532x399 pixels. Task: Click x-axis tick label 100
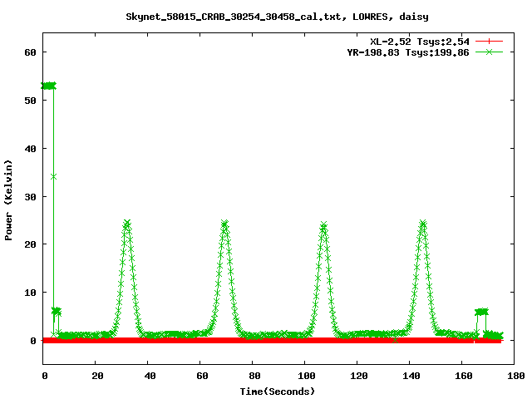[x=307, y=376]
